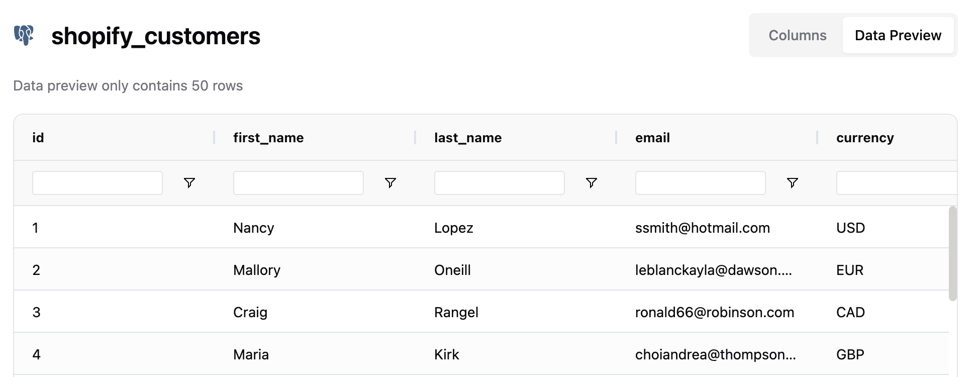The height and width of the screenshot is (377, 980).
Task: Select currency cell 'GBP'
Action: [850, 354]
